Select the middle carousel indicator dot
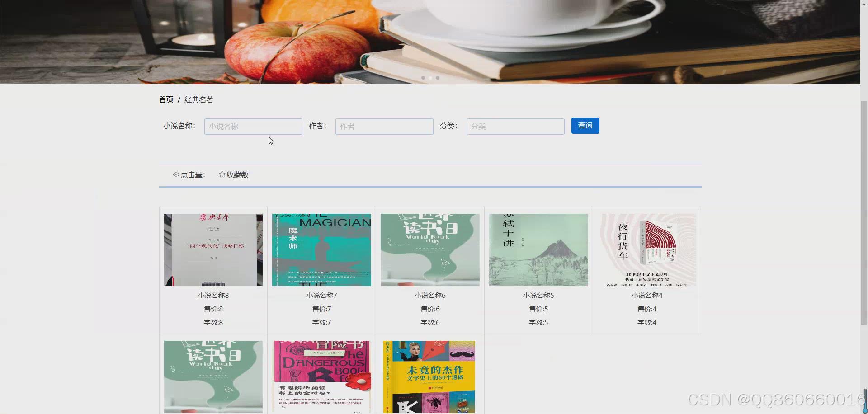This screenshot has width=868, height=414. (430, 78)
